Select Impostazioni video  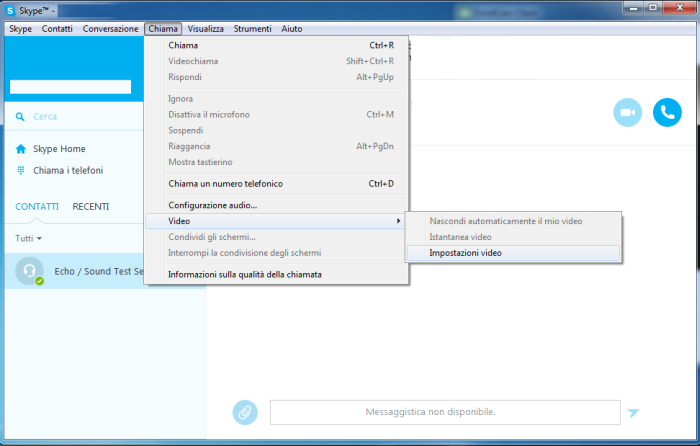pyautogui.click(x=513, y=253)
